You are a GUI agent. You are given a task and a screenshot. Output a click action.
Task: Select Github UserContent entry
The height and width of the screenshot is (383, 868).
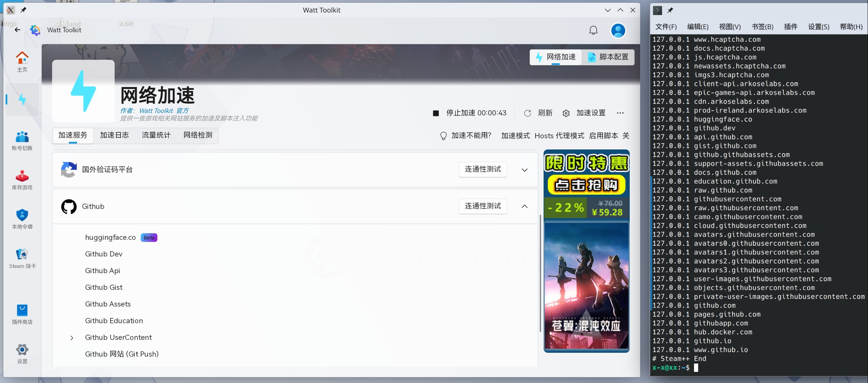click(x=118, y=337)
